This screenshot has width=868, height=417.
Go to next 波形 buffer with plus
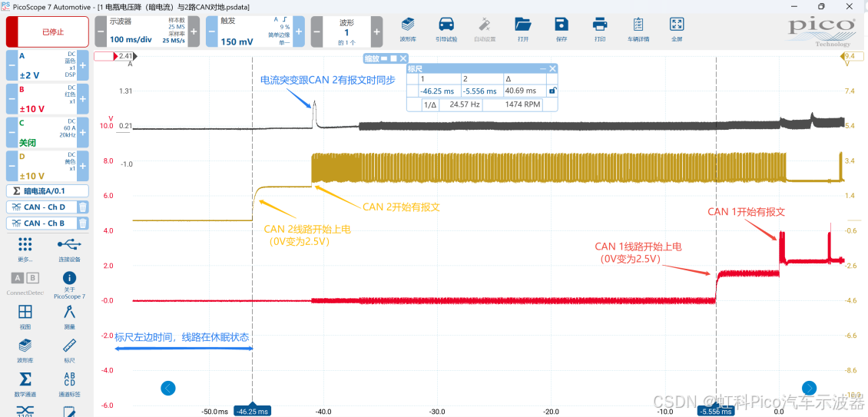[x=377, y=31]
